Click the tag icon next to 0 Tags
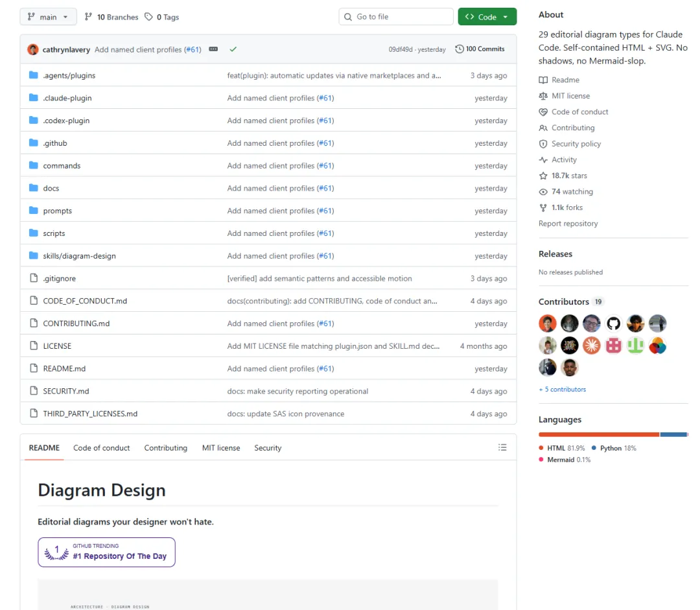700x610 pixels. pos(148,17)
